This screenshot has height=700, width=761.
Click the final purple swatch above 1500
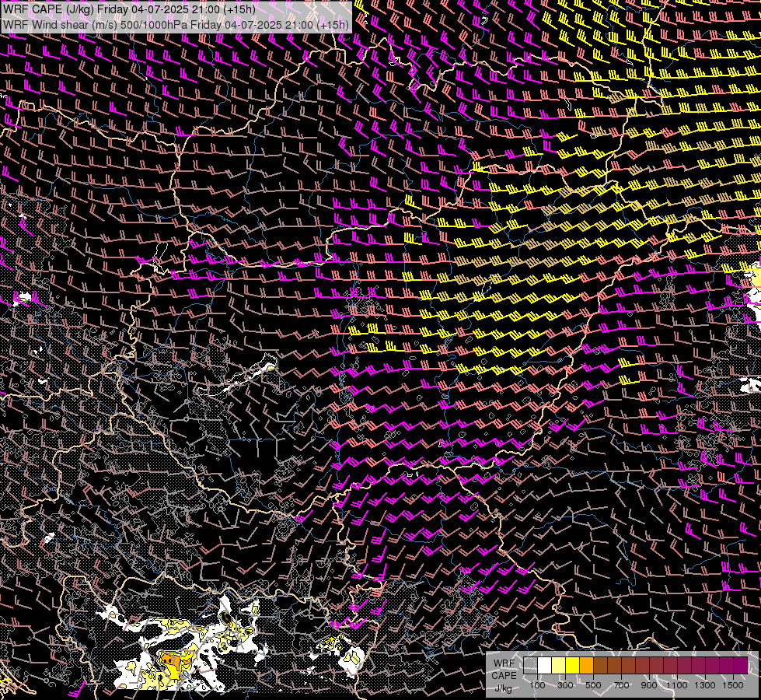(741, 666)
